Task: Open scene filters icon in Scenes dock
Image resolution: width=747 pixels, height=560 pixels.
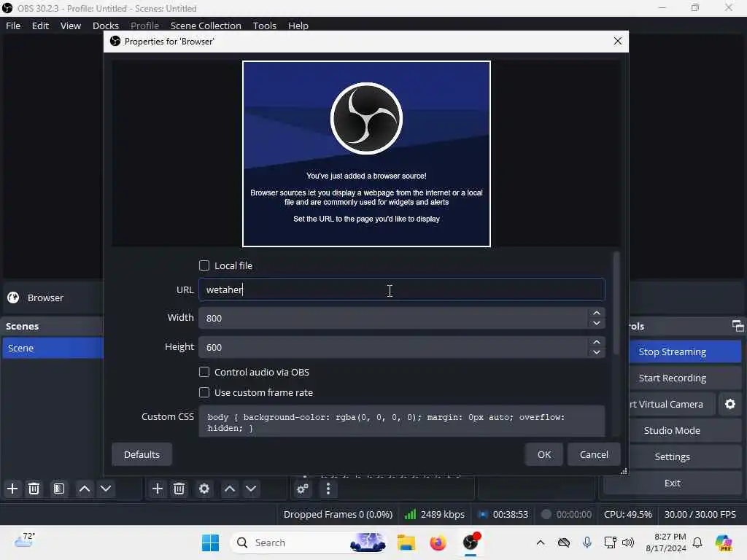Action: (x=58, y=489)
